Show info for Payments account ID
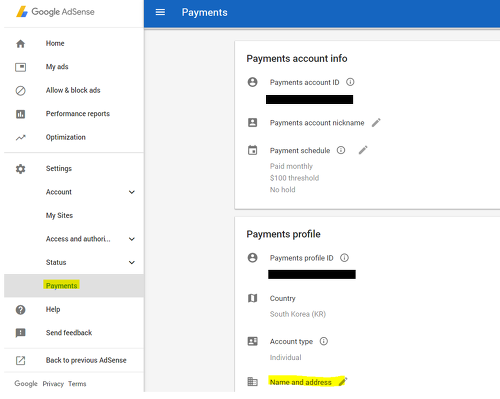500x399 pixels. pos(350,82)
